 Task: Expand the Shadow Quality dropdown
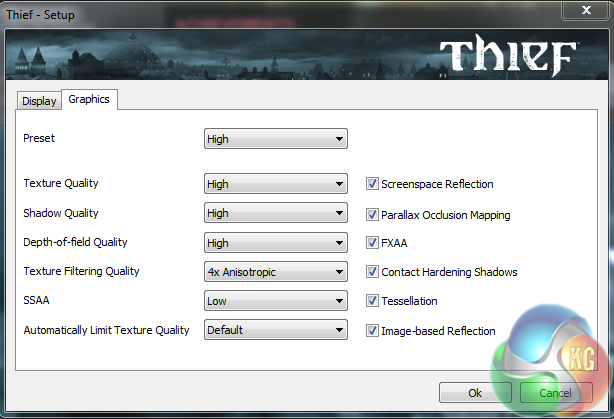[276, 213]
